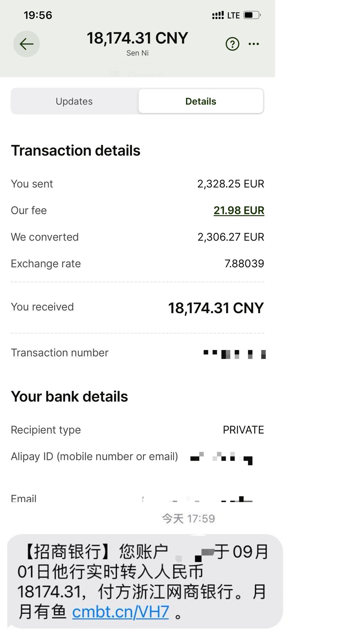Screen dimensions: 364x642
Task: Tap the You sent 2,328.25 EUR amount
Action: (x=231, y=184)
